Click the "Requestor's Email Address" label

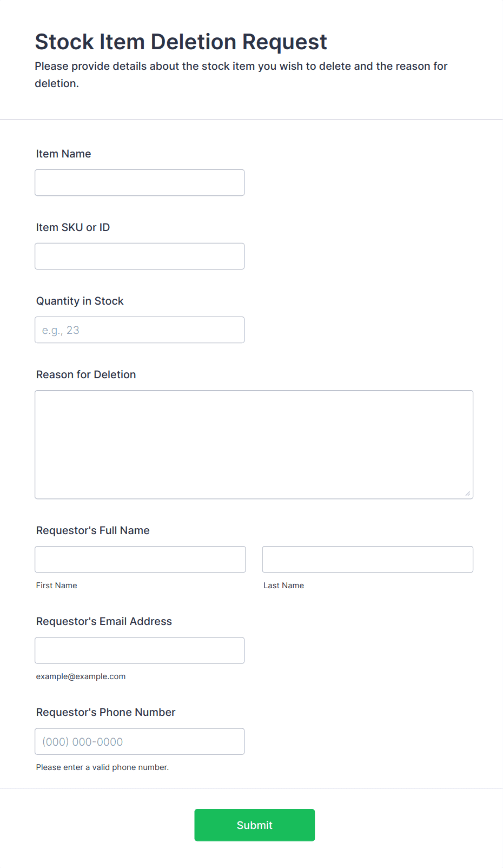pos(104,621)
